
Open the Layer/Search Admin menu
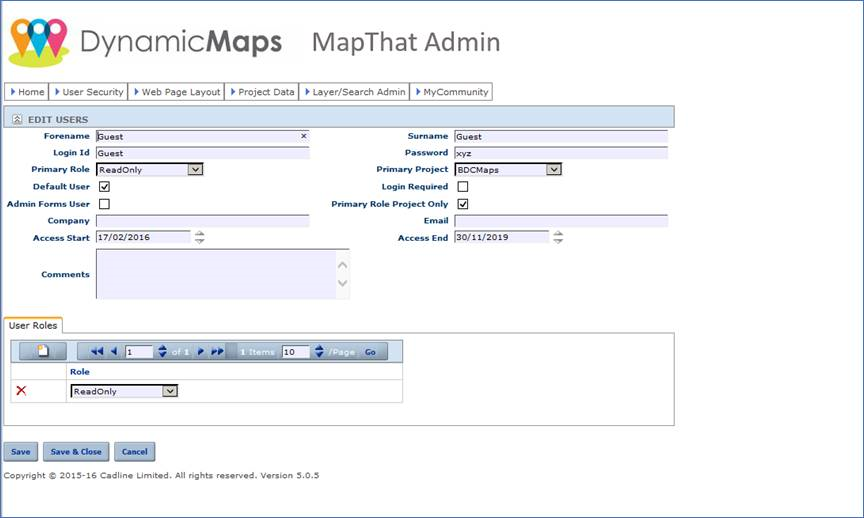(354, 91)
